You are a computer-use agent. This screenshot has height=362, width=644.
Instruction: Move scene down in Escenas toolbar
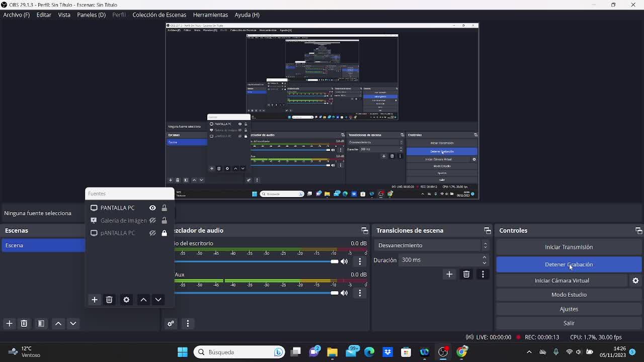(x=73, y=323)
